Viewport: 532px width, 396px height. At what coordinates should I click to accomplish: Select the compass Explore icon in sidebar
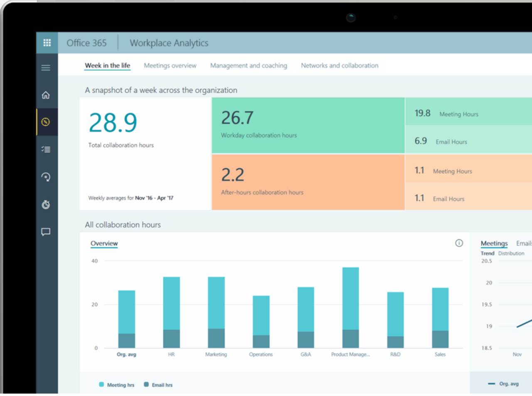[46, 122]
